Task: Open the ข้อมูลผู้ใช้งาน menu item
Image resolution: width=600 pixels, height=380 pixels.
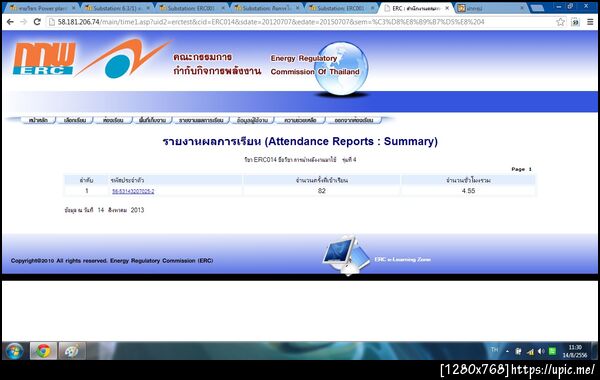Action: tap(252, 120)
